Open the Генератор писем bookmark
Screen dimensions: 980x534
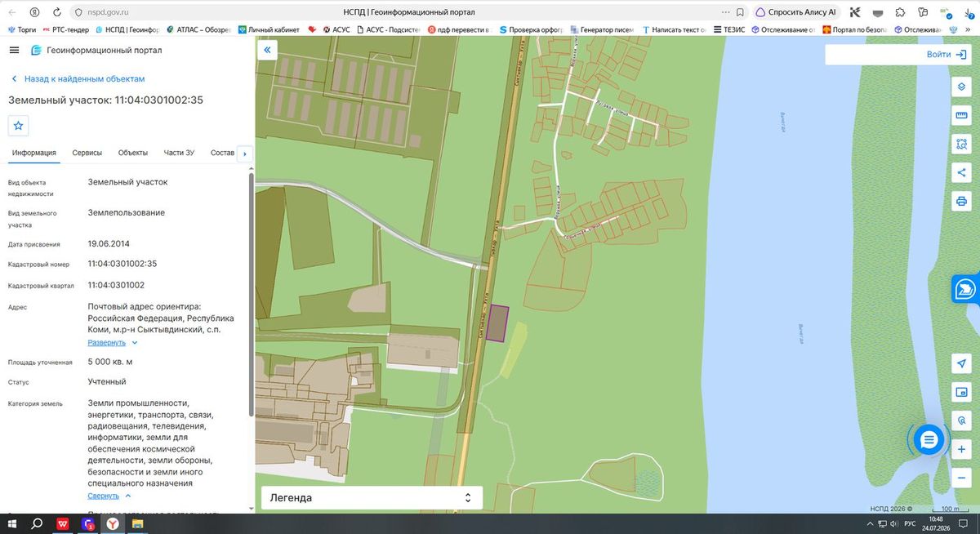(x=602, y=29)
